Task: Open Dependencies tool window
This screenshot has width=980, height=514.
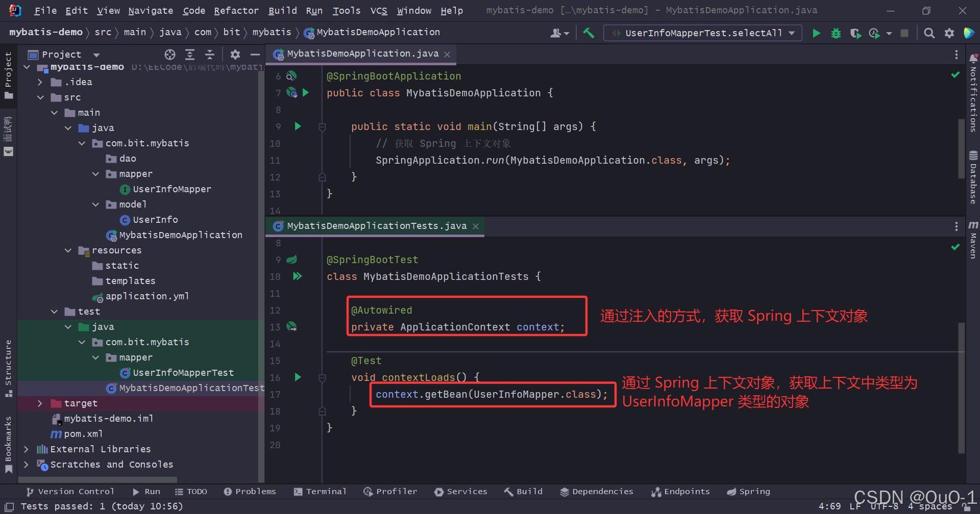Action: [596, 492]
